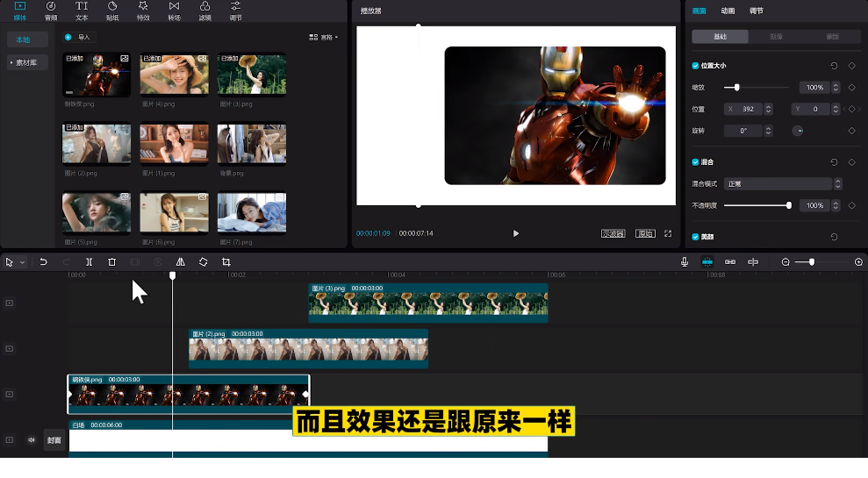
Task: Click the scale value stepper arrows
Action: point(836,88)
